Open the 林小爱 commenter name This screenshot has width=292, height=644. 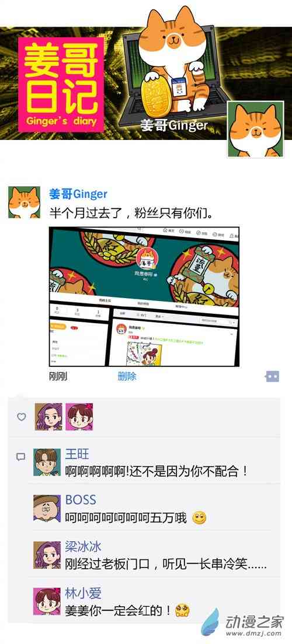tap(83, 593)
